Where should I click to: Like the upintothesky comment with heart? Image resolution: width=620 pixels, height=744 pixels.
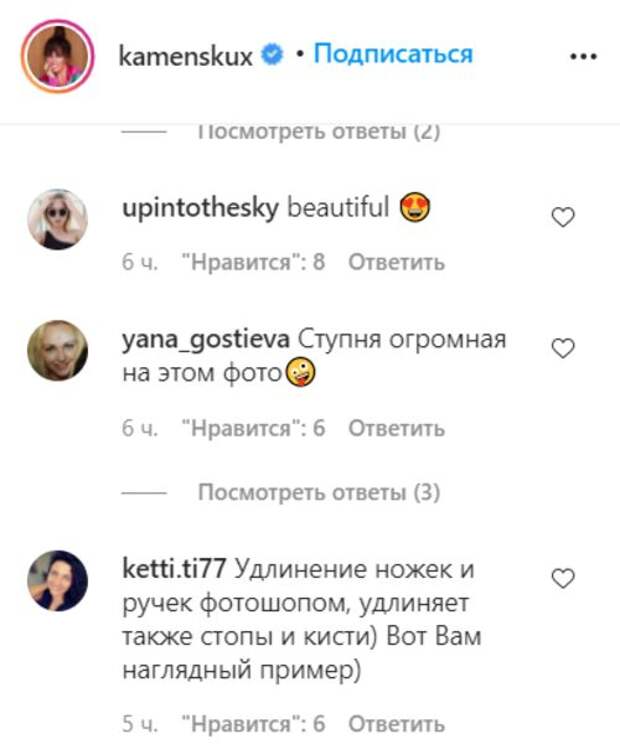pos(563,217)
